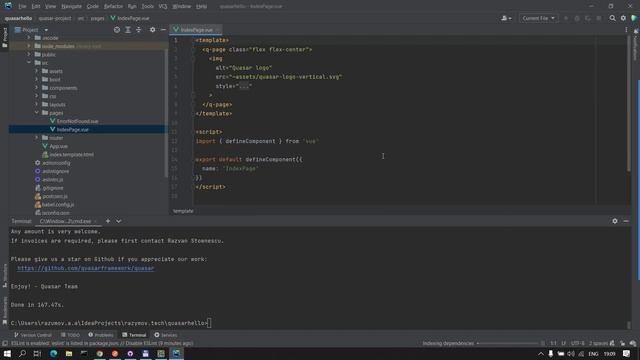640x360 pixels.
Task: Open the Current File run configuration dropdown
Action: [x=538, y=18]
